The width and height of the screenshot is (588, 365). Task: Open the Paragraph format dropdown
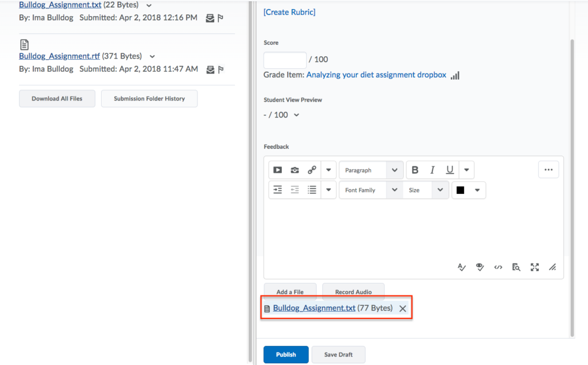click(370, 170)
